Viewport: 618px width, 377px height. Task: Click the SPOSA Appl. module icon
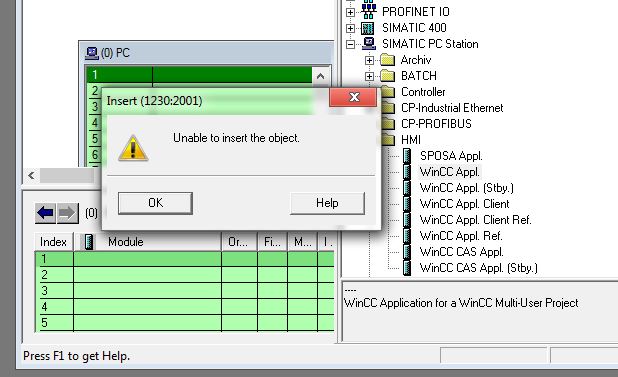click(407, 156)
